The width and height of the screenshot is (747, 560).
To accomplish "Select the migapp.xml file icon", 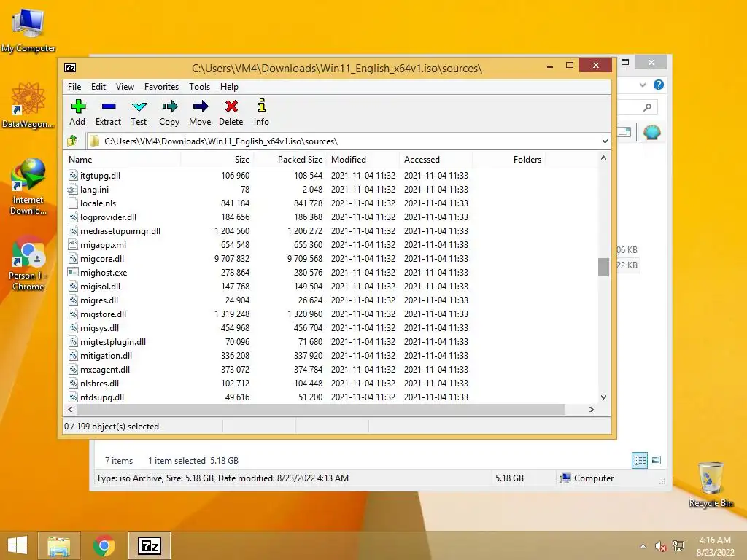I will pos(73,245).
